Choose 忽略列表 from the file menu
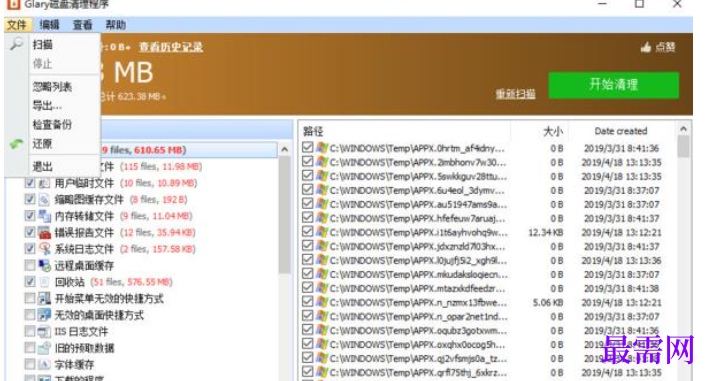 tap(52, 86)
